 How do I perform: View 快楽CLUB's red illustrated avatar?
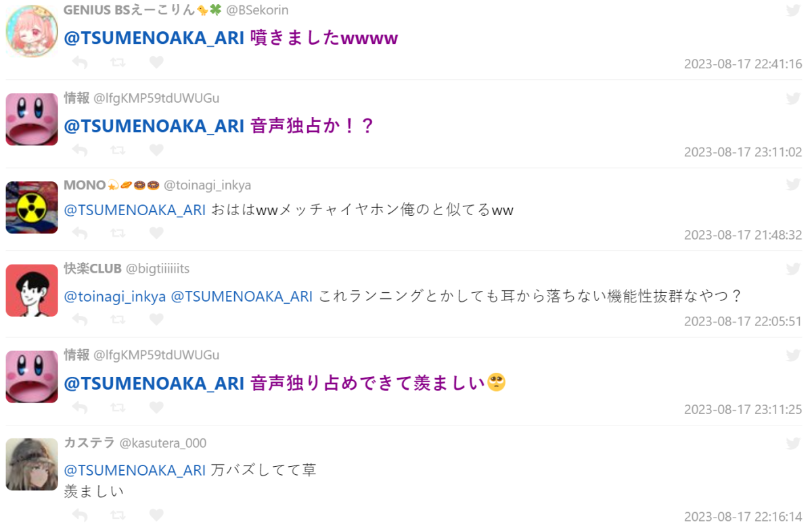pos(32,290)
